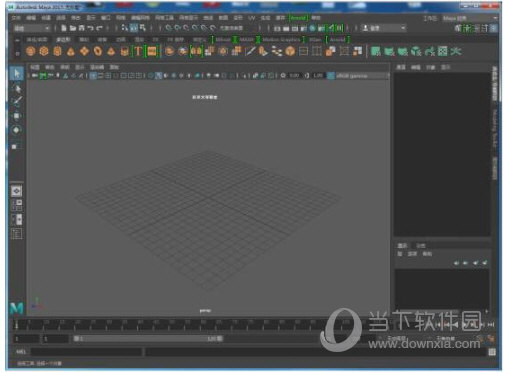Image resolution: width=505 pixels, height=373 pixels.
Task: Create a polygon cube from the shelf
Action: pos(44,51)
